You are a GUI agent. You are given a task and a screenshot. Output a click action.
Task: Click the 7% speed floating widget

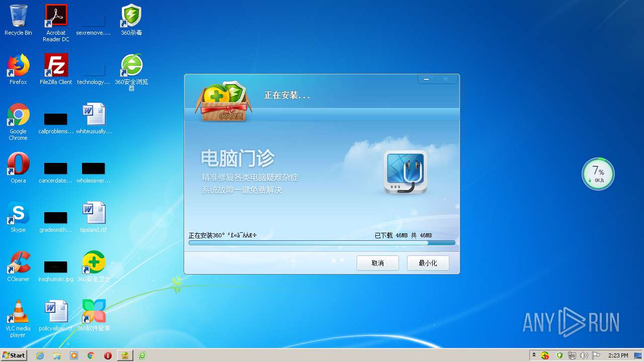(598, 174)
